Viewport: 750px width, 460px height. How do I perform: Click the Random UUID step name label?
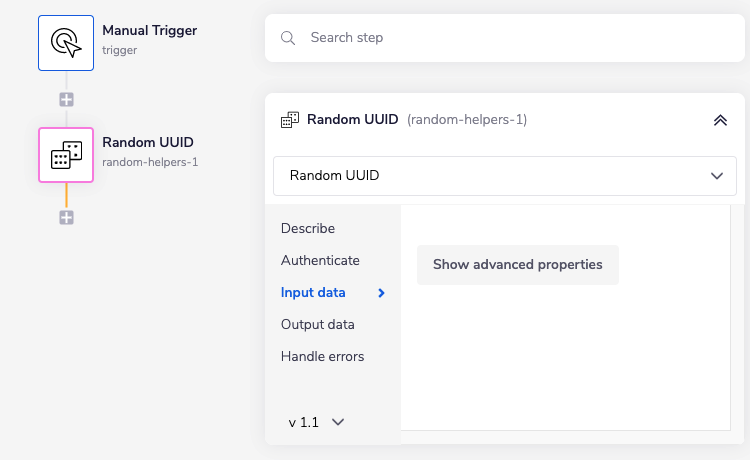148,143
